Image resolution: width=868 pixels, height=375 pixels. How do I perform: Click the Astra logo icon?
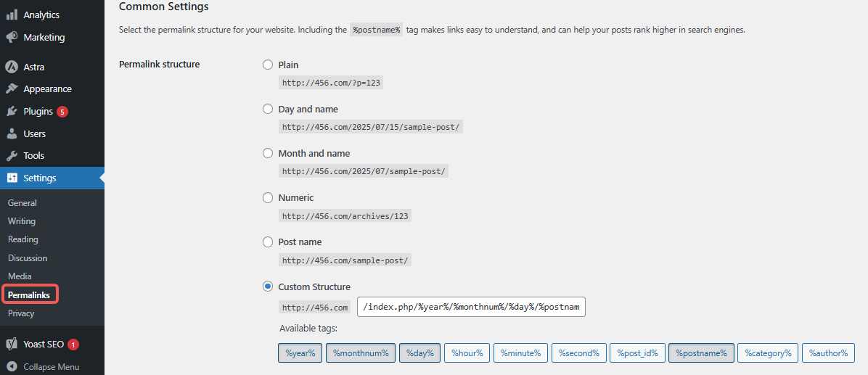(x=12, y=67)
